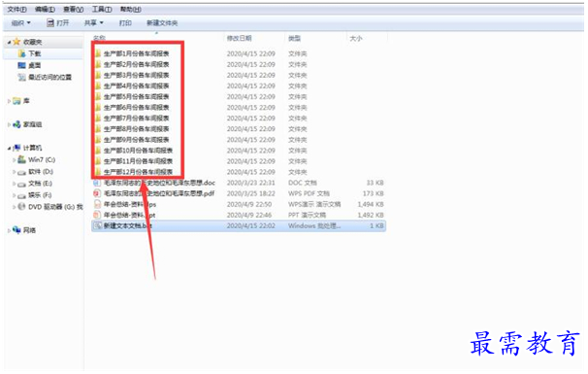Screen dimensions: 588x374
Task: Expand the Win7 (C:) tree node
Action: coord(15,160)
